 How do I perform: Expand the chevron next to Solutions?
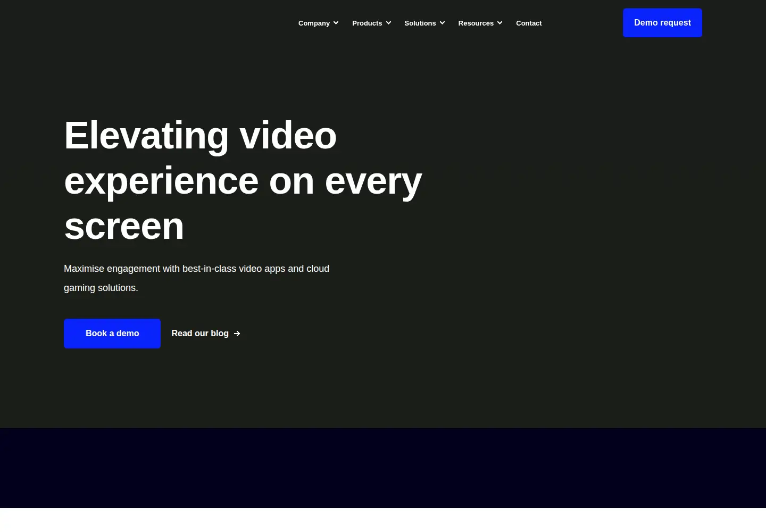point(442,23)
